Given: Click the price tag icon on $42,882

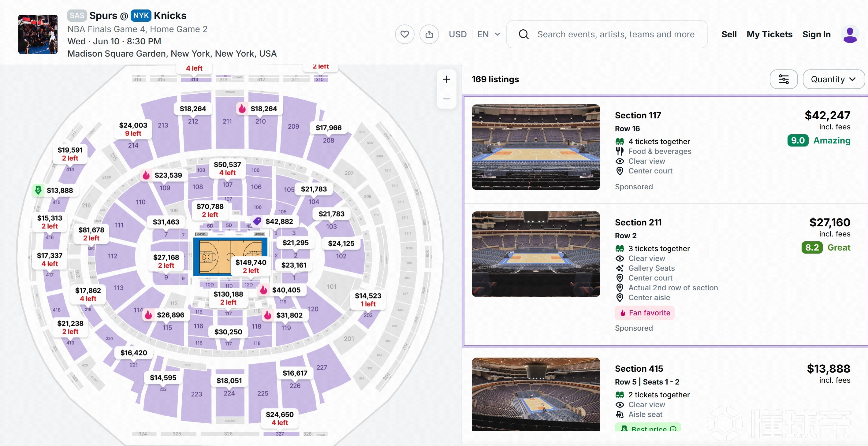Looking at the screenshot, I should coord(257,221).
